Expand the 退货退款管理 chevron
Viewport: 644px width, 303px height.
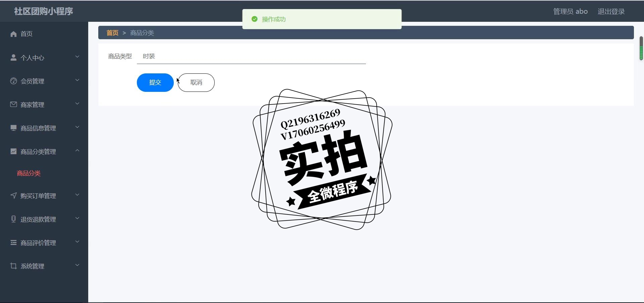pos(77,218)
